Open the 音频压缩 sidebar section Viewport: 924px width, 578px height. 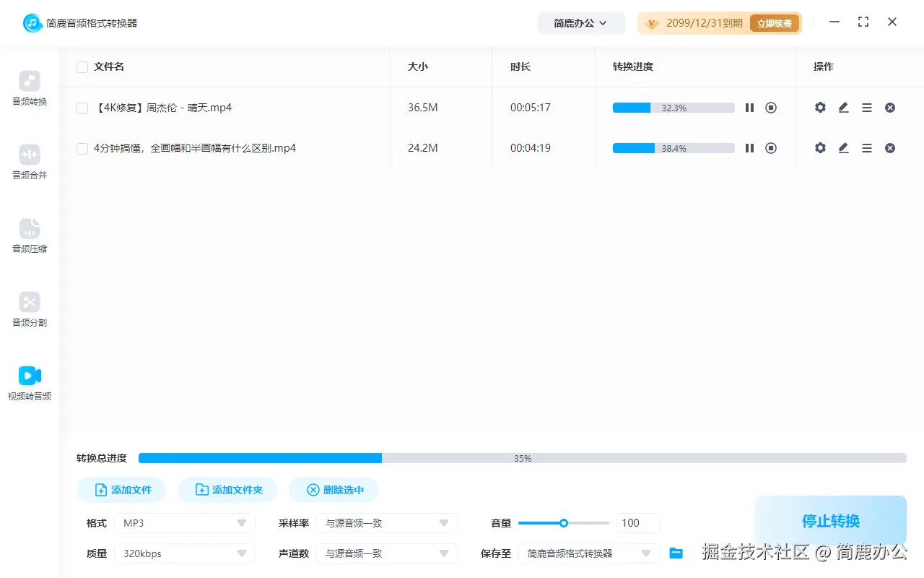30,236
